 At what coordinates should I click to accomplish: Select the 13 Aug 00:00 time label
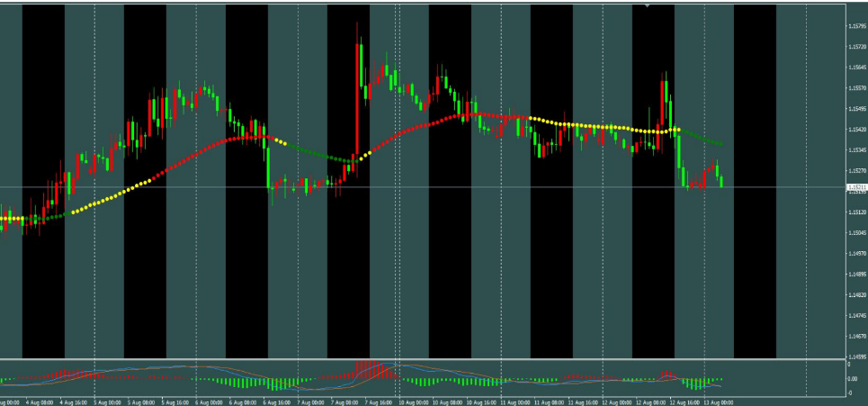tap(719, 402)
